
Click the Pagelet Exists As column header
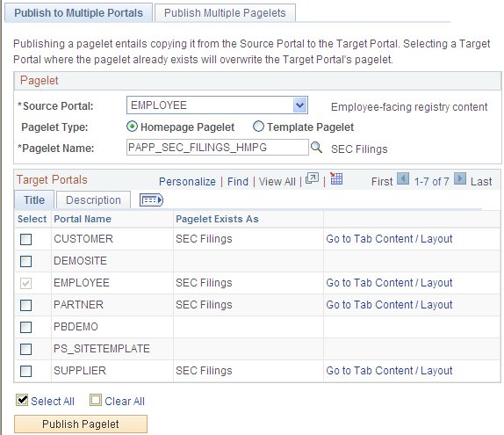(x=217, y=219)
